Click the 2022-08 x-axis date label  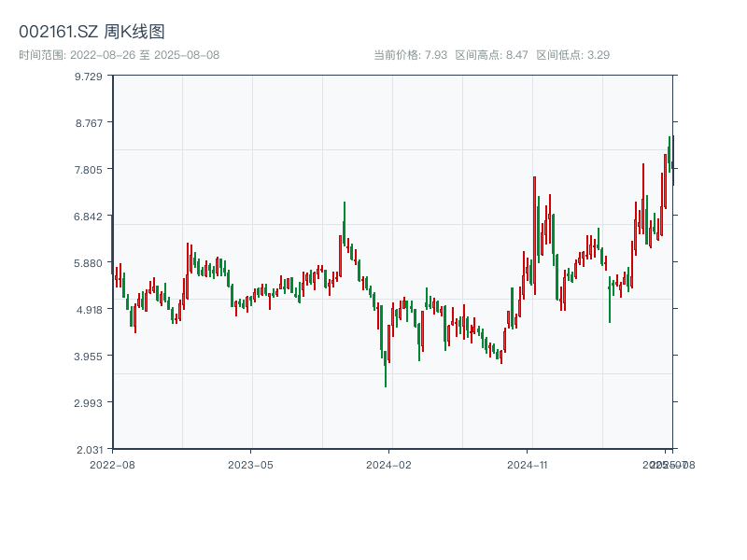click(x=112, y=464)
